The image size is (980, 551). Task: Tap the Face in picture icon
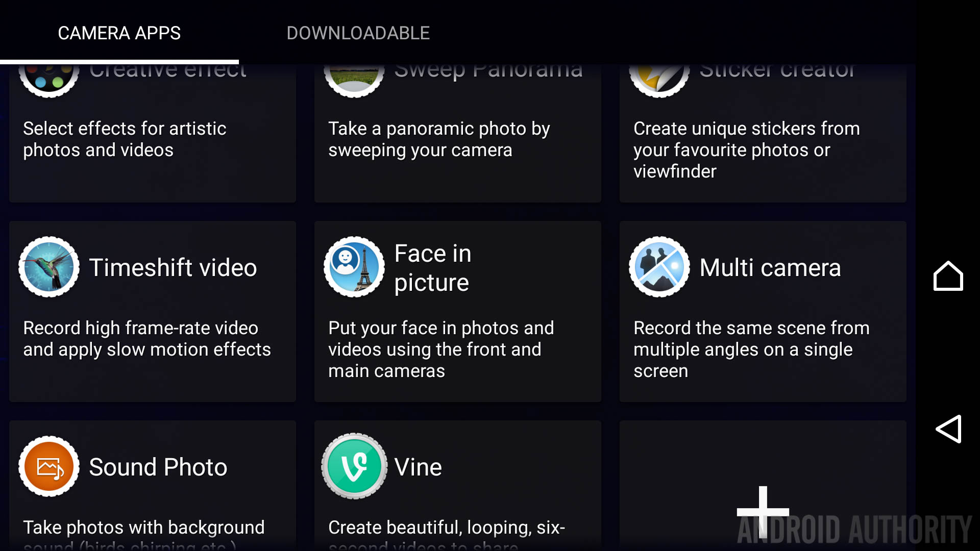point(354,267)
